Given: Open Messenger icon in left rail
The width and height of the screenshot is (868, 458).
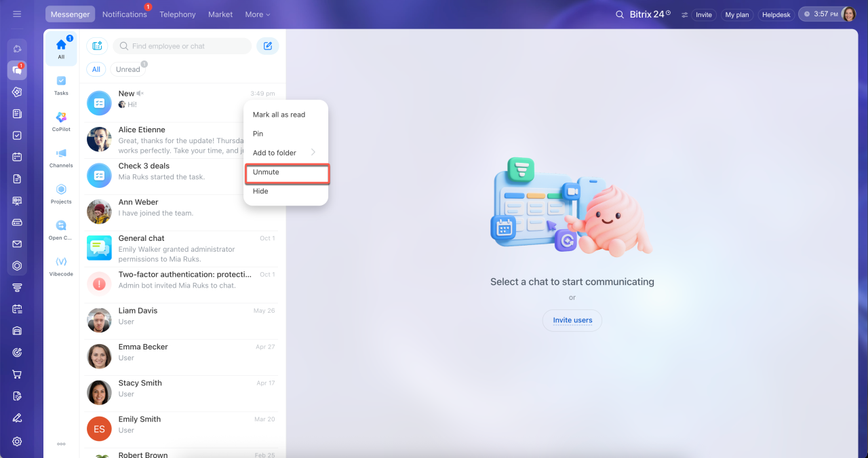Looking at the screenshot, I should (17, 70).
